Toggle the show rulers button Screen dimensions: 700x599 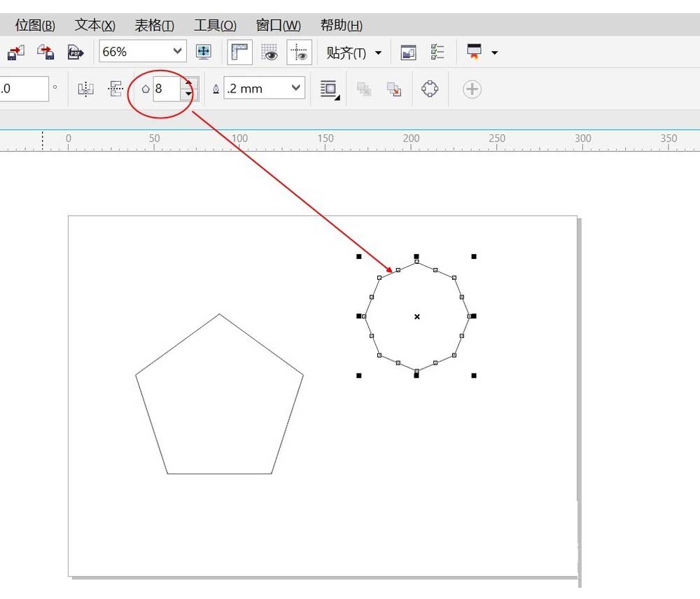click(x=239, y=52)
